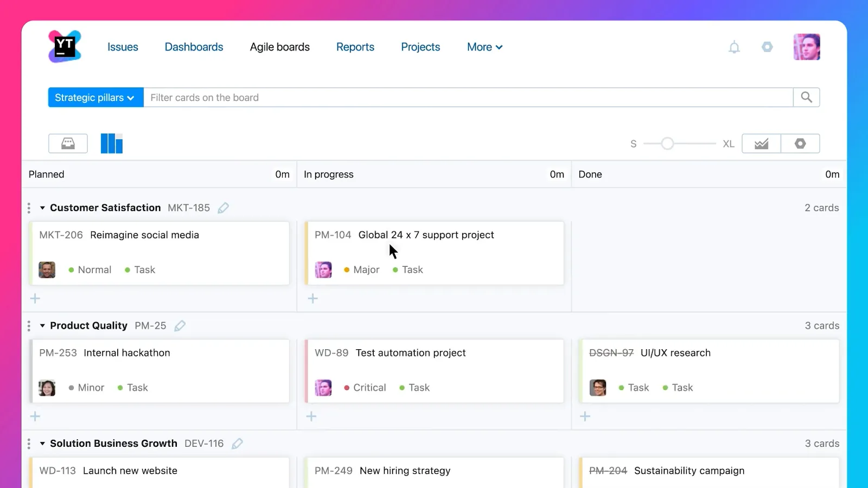This screenshot has width=868, height=488.
Task: Click the Reimagine social media title
Action: point(145,235)
